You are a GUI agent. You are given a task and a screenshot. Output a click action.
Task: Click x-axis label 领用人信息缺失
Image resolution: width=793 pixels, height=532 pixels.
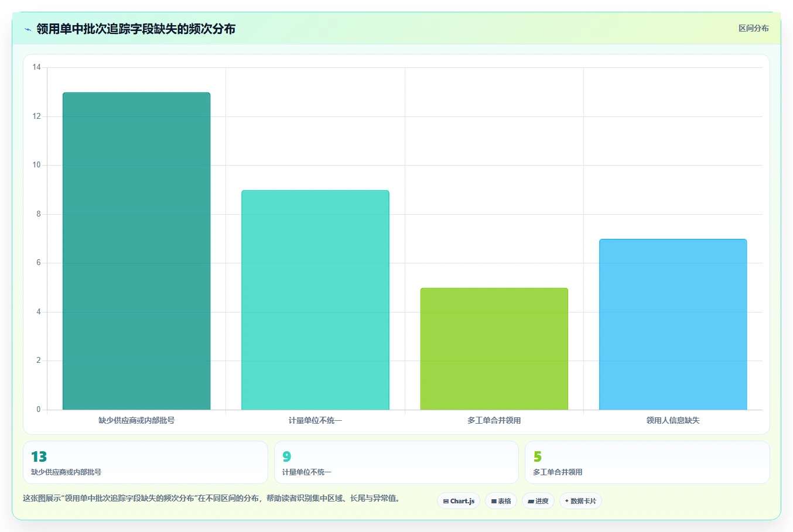pyautogui.click(x=673, y=420)
